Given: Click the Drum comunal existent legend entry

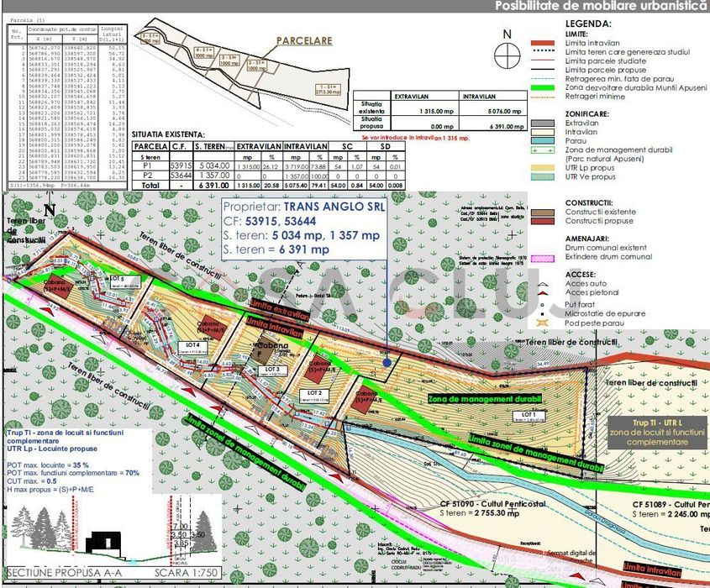Looking at the screenshot, I should tap(606, 248).
